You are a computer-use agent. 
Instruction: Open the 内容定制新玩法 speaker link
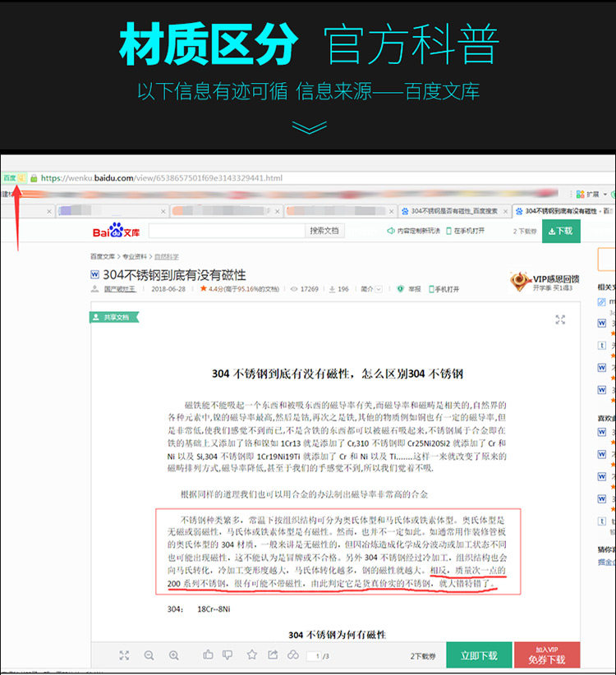pyautogui.click(x=413, y=231)
